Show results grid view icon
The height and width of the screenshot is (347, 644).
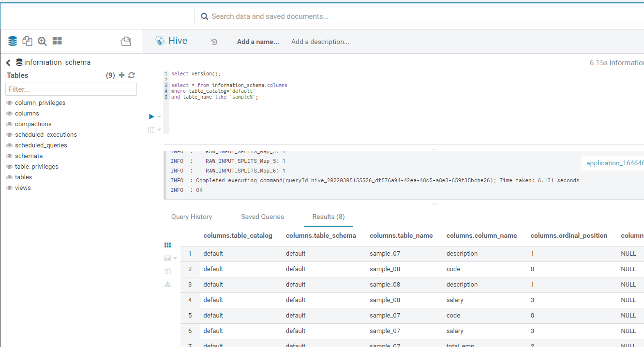(x=168, y=246)
